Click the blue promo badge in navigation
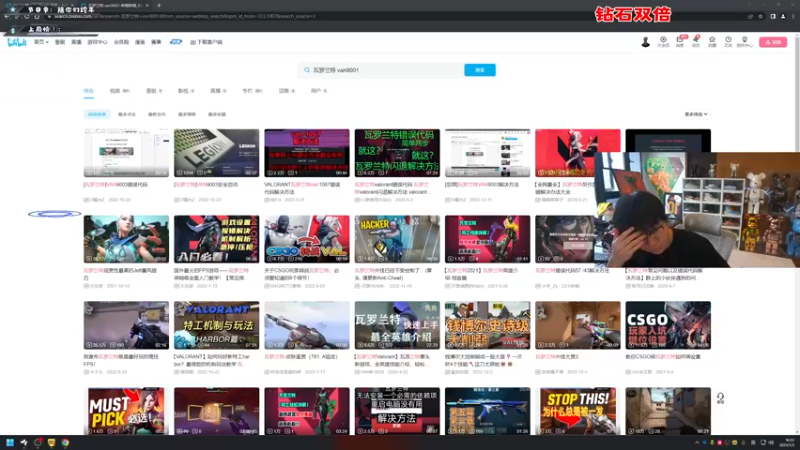This screenshot has width=800, height=450. point(176,42)
